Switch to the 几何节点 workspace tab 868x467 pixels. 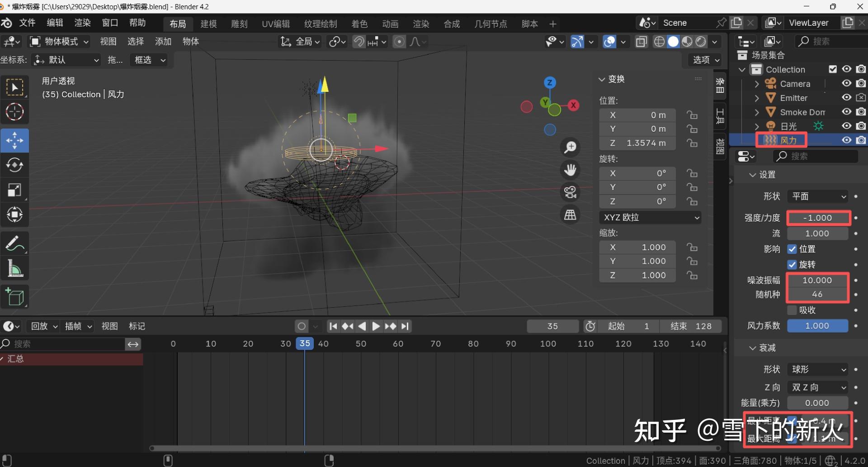[491, 24]
